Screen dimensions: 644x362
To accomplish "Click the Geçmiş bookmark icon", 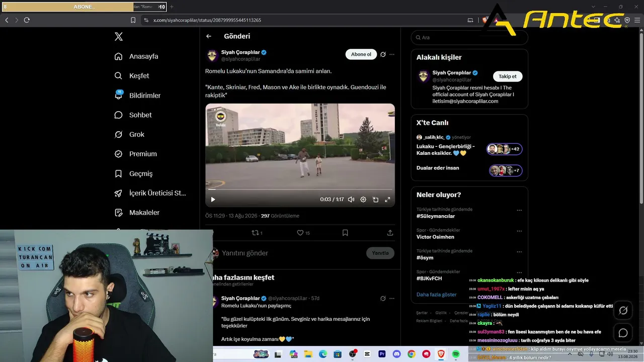I will coord(118,173).
